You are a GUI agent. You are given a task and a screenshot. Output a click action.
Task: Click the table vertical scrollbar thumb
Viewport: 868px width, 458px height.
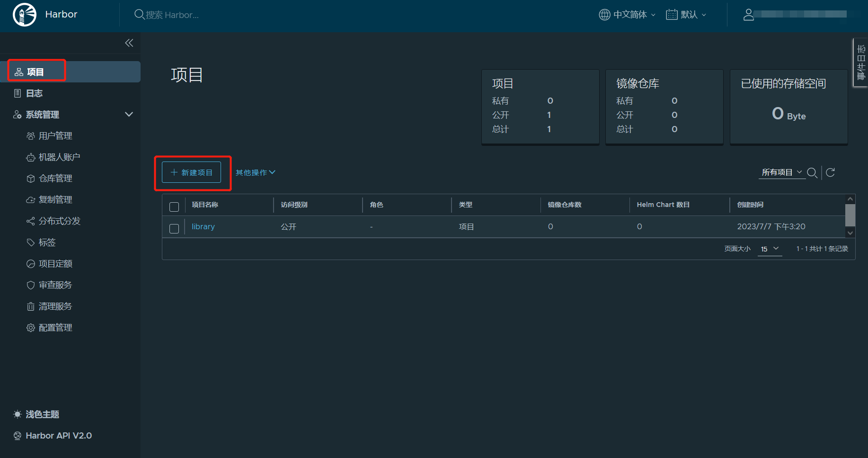coord(850,216)
